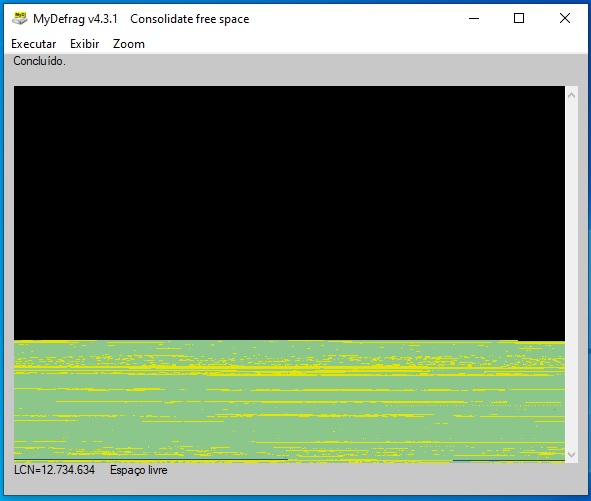The width and height of the screenshot is (591, 501).
Task: Click the LCN=12.734.634 status text
Action: coord(54,470)
